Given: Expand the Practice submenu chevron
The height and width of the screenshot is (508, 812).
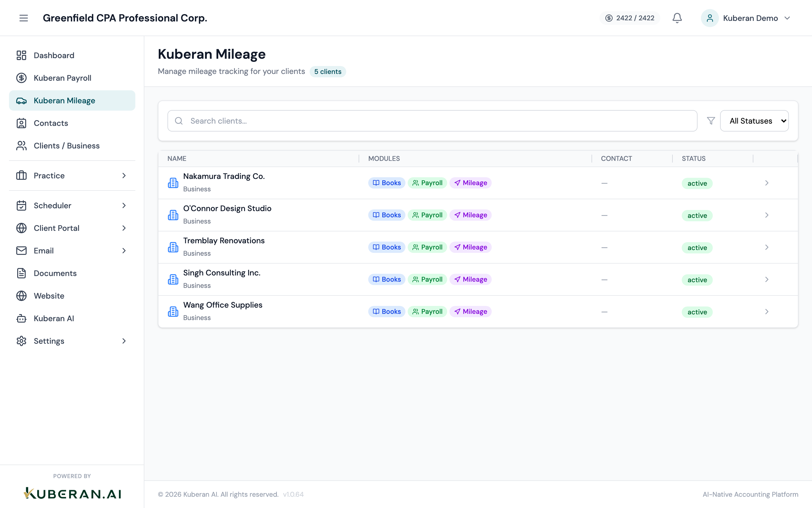Looking at the screenshot, I should tap(124, 175).
